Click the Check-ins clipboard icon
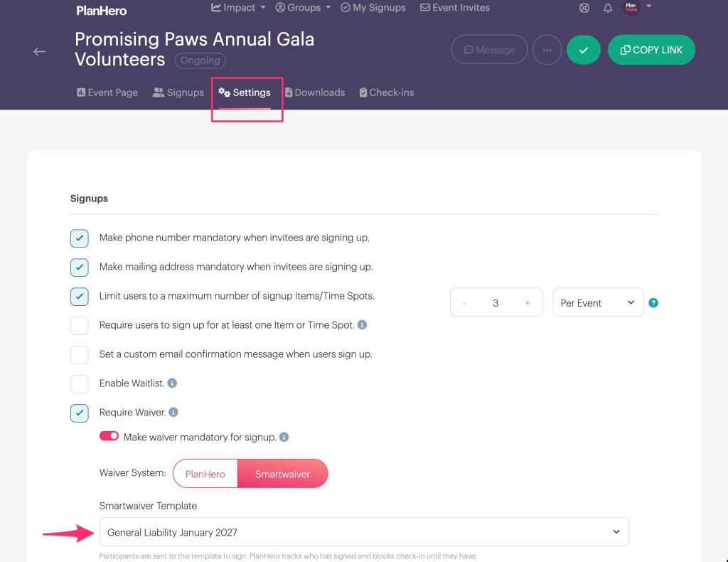The width and height of the screenshot is (728, 562). (363, 92)
